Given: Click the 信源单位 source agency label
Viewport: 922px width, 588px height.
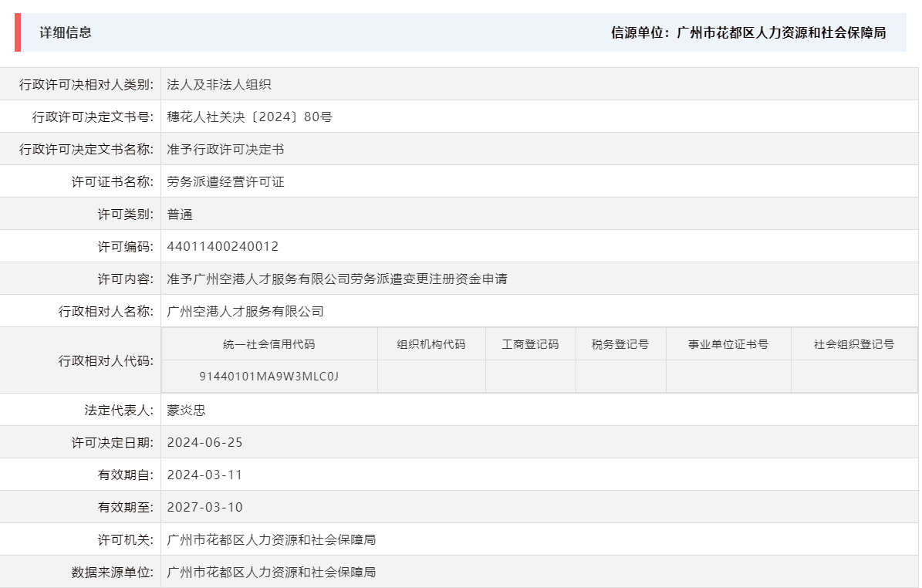Looking at the screenshot, I should coord(637,33).
